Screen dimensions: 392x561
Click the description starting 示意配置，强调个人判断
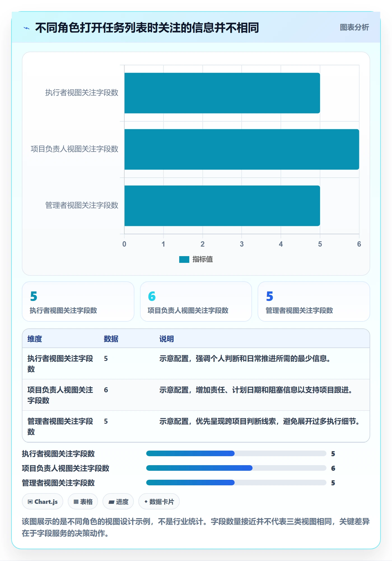coord(245,358)
